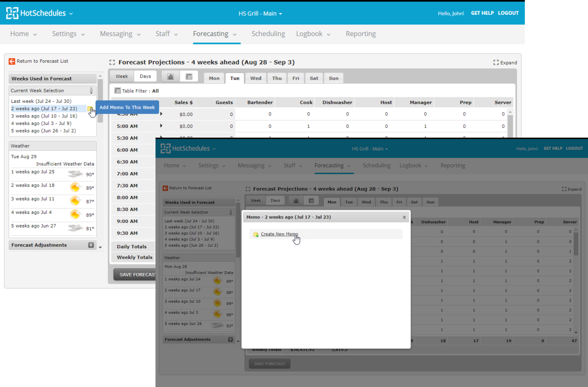Select the undimmed Wed day tab
Screen dimensions: 588x387
(255, 78)
